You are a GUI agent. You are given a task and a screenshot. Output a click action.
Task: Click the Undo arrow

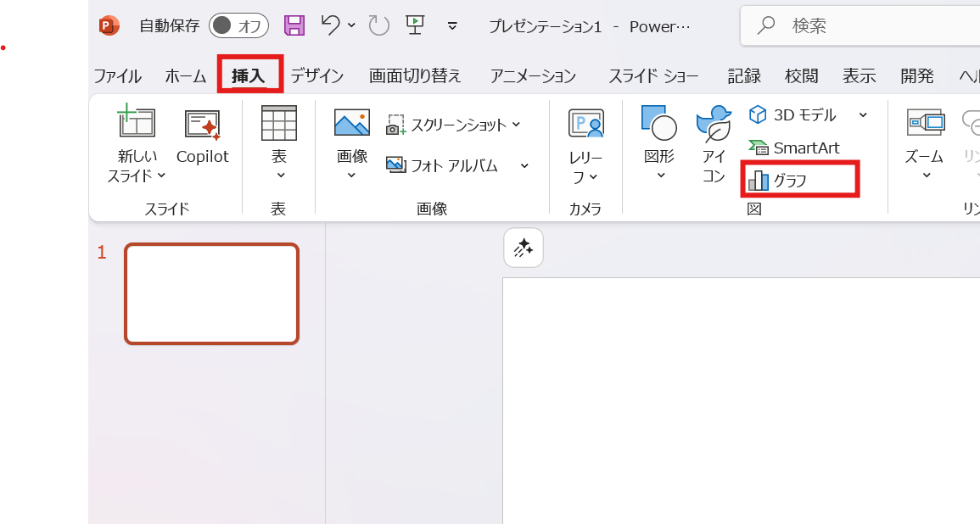click(330, 25)
